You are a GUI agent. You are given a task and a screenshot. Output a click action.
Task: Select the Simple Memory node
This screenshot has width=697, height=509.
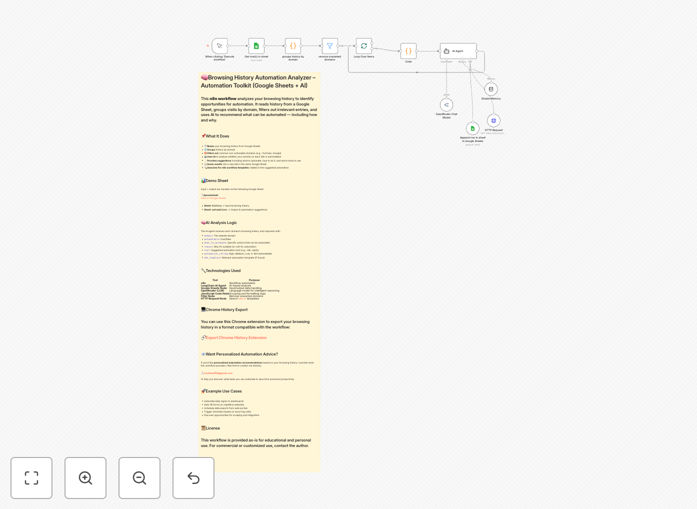click(491, 89)
